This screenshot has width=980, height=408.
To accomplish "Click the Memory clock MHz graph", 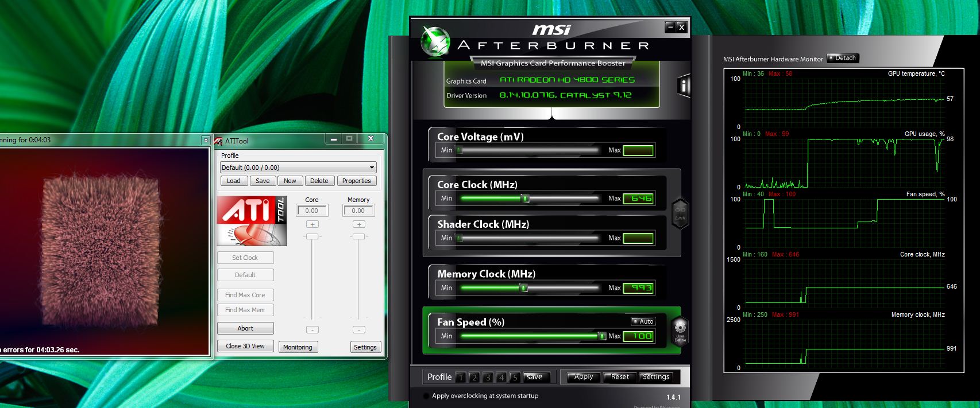I will tap(844, 343).
